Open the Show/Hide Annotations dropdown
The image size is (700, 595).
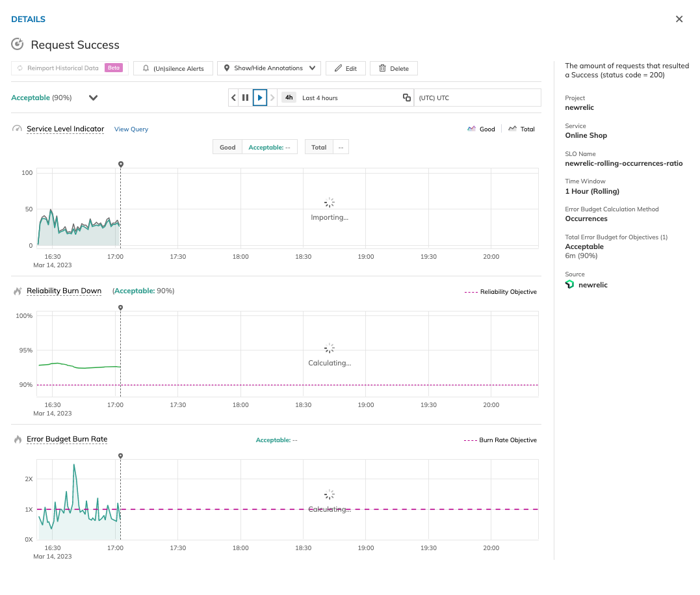(269, 68)
